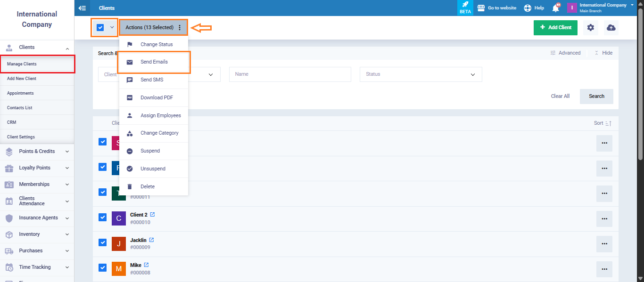Choose Send Emails from the Actions menu
The height and width of the screenshot is (282, 644).
[154, 62]
